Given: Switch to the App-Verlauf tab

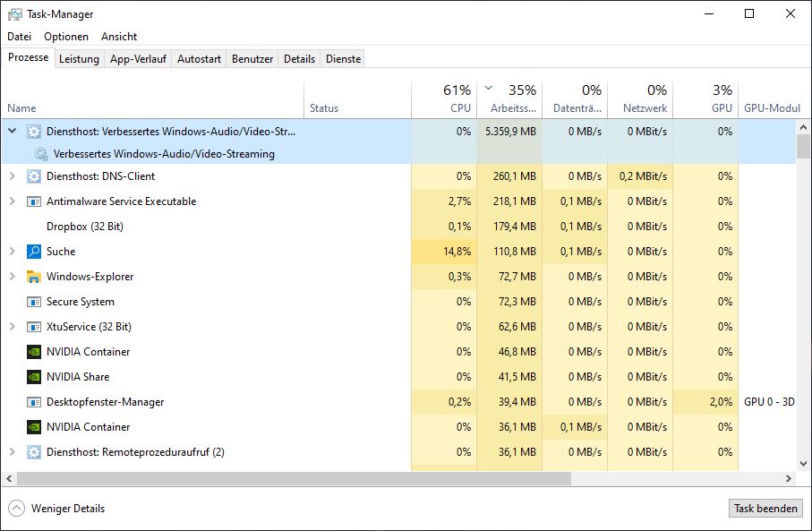Looking at the screenshot, I should click(138, 59).
